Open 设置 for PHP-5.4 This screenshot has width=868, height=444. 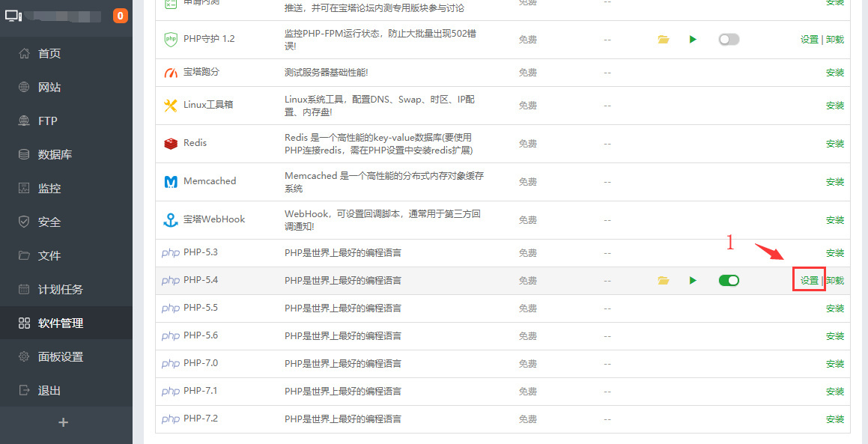tap(809, 279)
